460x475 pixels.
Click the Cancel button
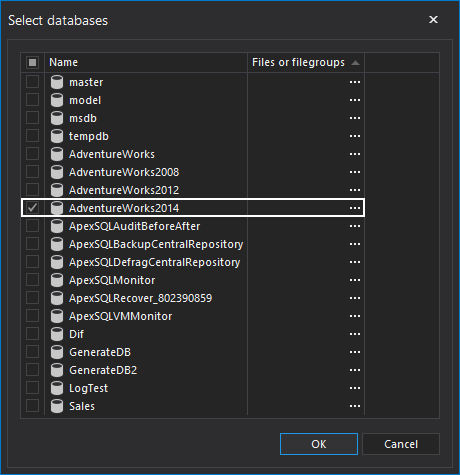click(401, 444)
